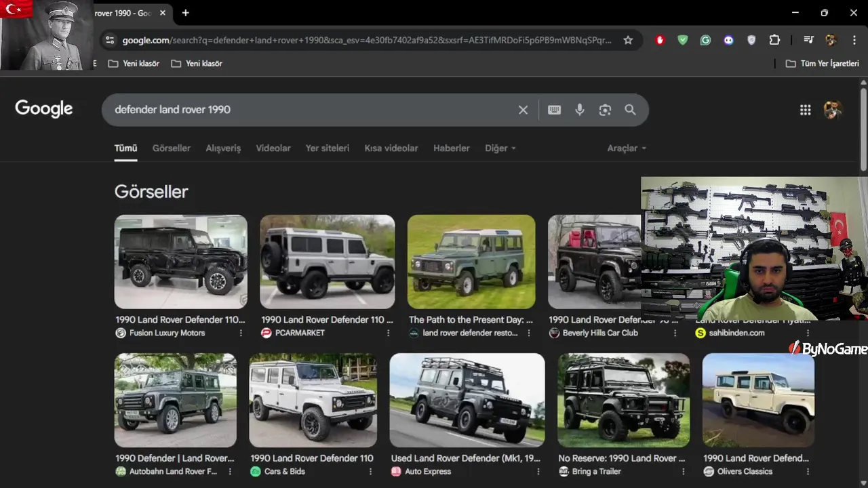Click the address bar URL

coord(366,40)
